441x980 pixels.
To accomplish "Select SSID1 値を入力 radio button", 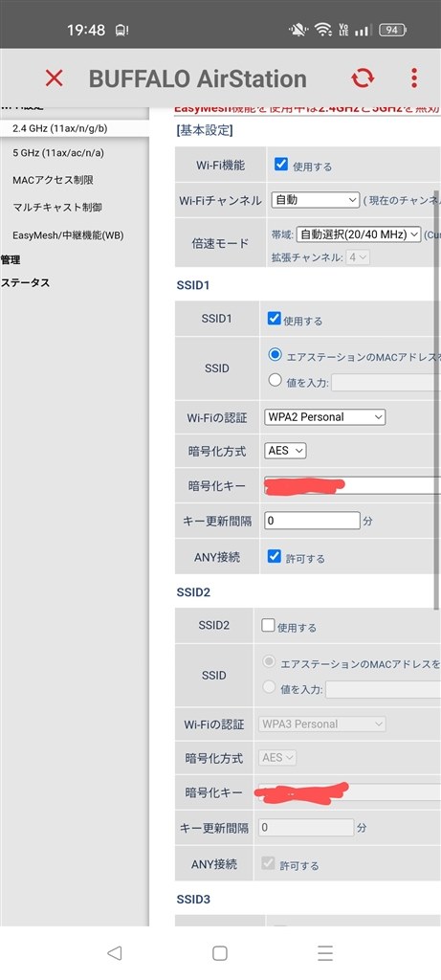I will click(275, 380).
